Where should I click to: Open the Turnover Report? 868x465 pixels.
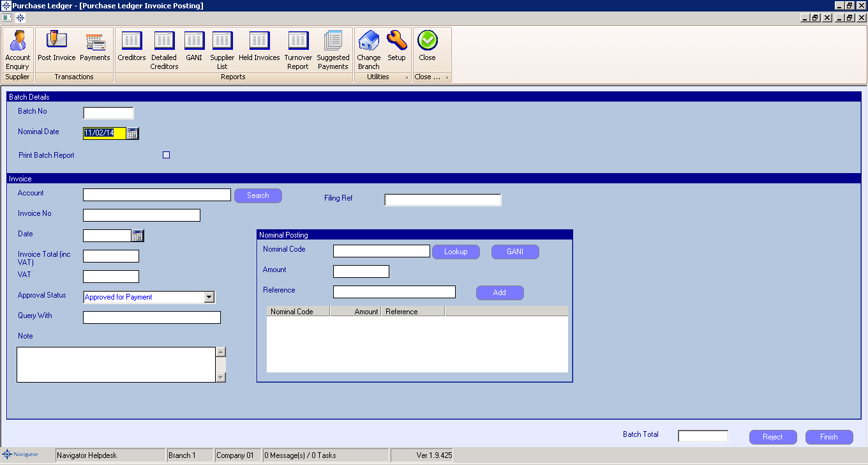298,50
